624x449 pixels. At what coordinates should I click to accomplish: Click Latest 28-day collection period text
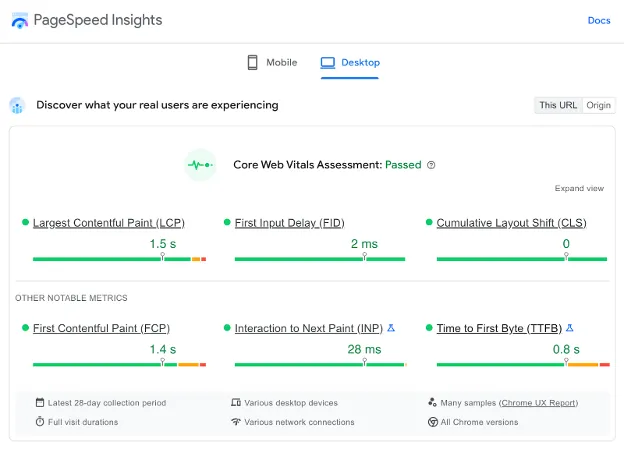[x=107, y=403]
